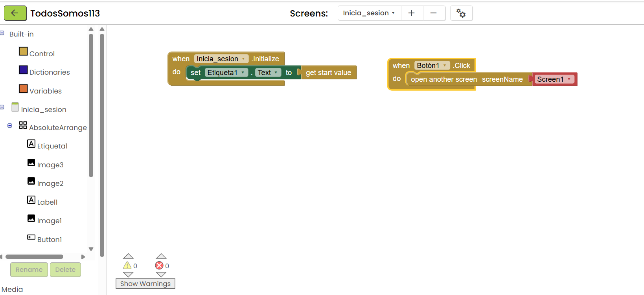Open the Variables blocks category
The image size is (644, 295).
(45, 91)
